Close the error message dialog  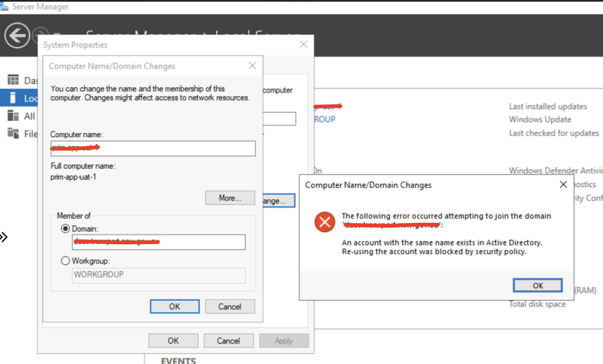(x=563, y=185)
